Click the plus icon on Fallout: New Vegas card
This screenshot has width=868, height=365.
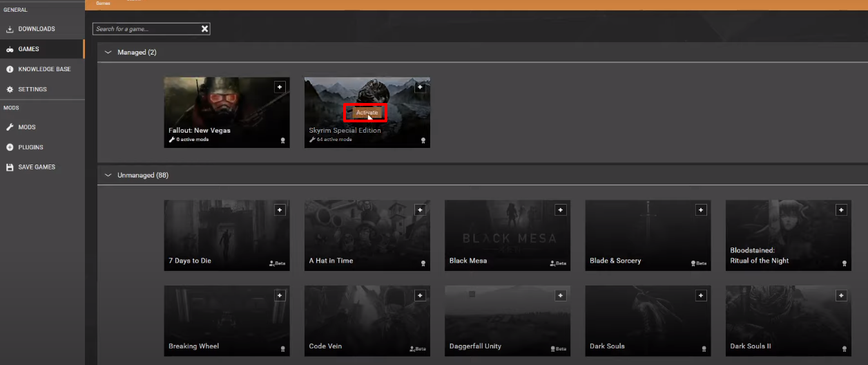[280, 87]
